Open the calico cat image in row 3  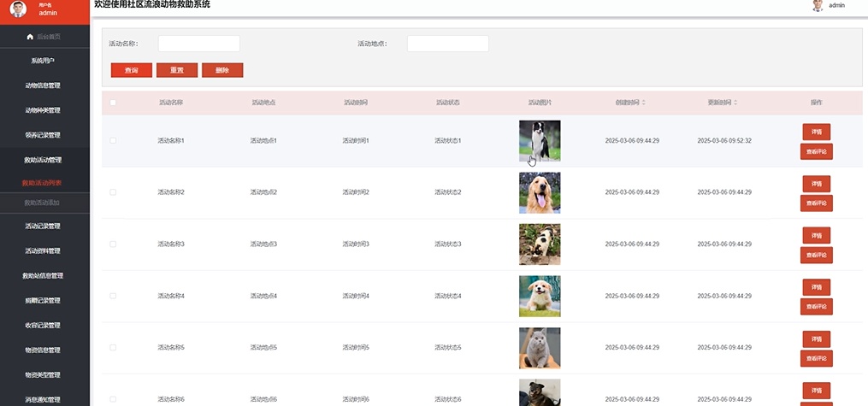pyautogui.click(x=540, y=244)
